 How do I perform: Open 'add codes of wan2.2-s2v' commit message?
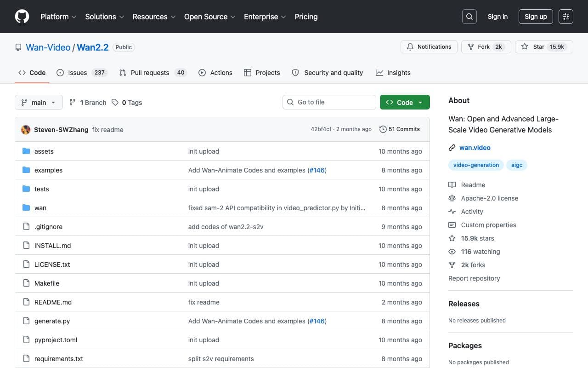point(226,227)
